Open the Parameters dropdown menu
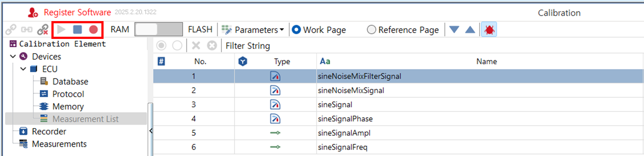 tap(259, 30)
